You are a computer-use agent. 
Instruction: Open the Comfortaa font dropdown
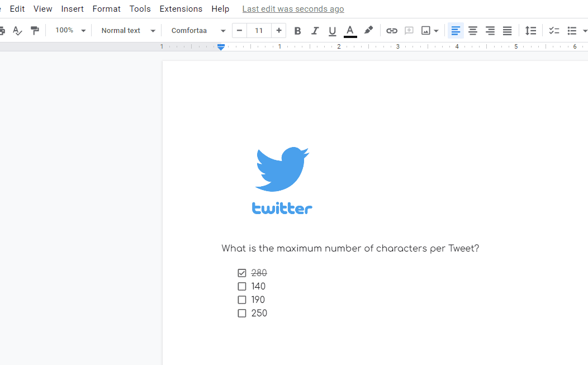pos(198,31)
